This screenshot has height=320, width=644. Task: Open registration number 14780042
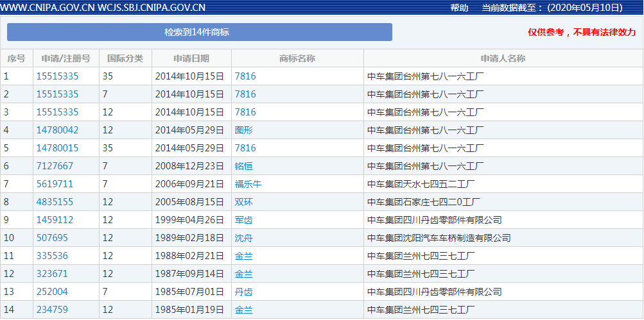pyautogui.click(x=57, y=130)
